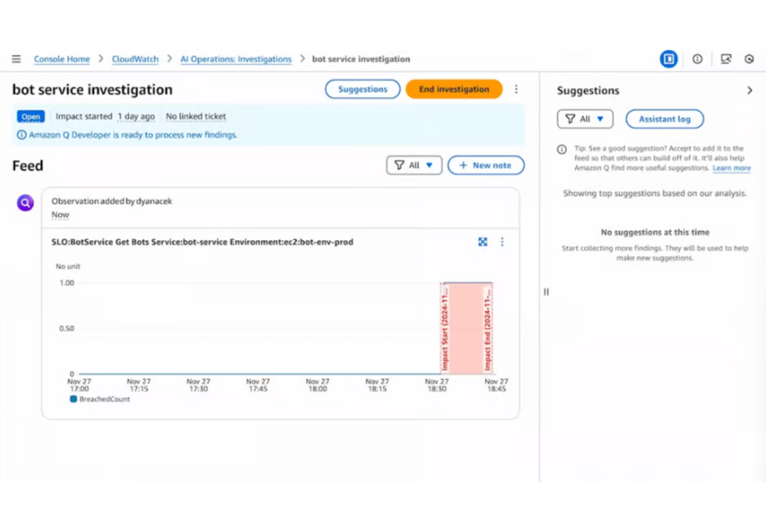The image size is (766, 532).
Task: Click the BreachedCount legend marker
Action: tap(73, 399)
